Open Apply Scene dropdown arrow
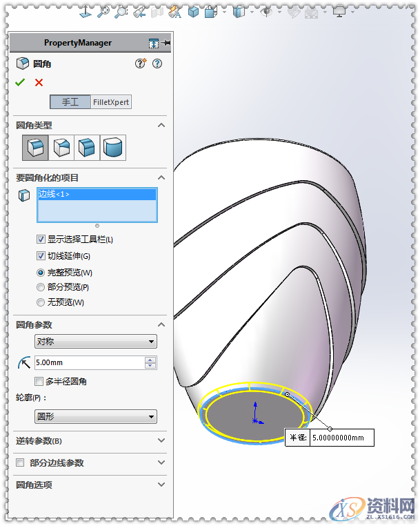 point(325,12)
